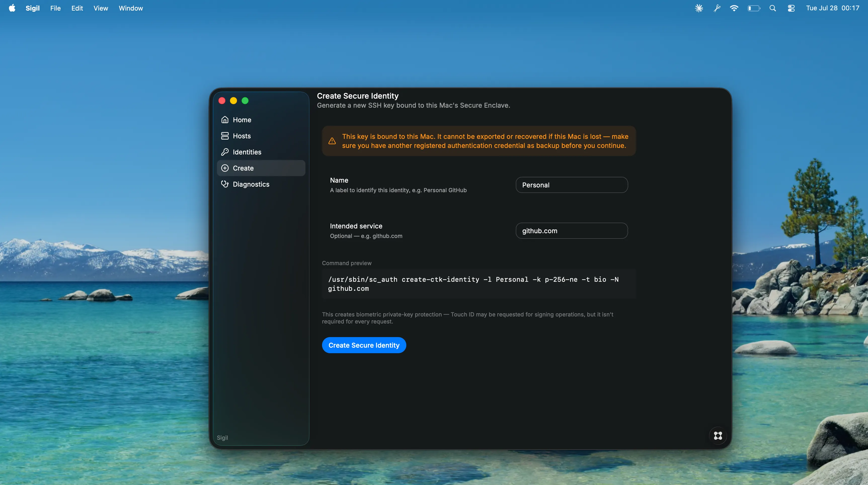
Task: Click the 'A label to identify this identity' hint
Action: [x=398, y=190]
